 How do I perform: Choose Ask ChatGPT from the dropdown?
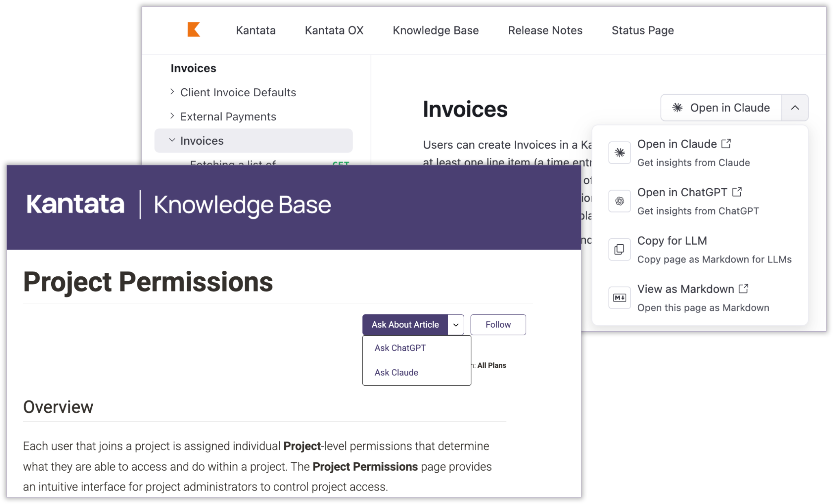[x=400, y=348]
